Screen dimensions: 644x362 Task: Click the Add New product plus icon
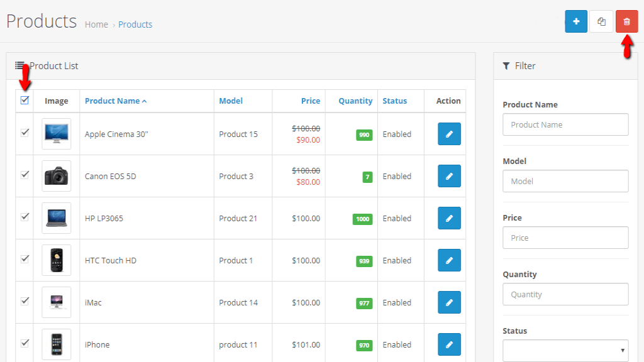coord(576,21)
